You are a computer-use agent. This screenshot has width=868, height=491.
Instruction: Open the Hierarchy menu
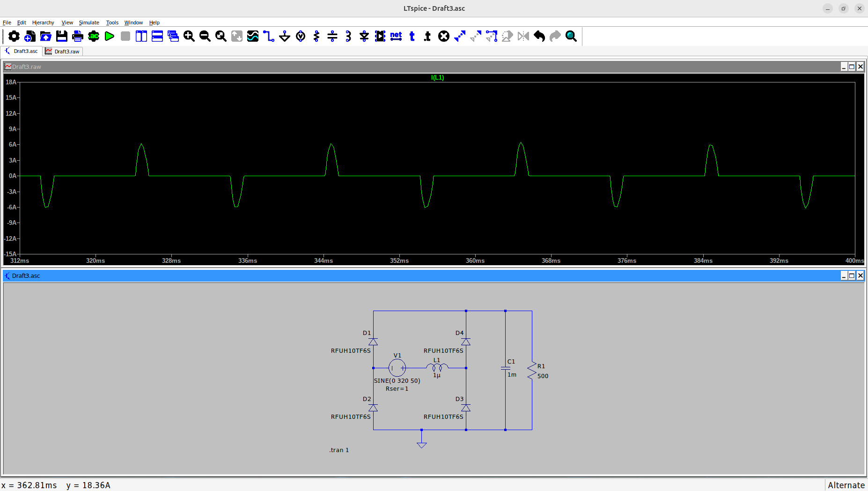pyautogui.click(x=43, y=22)
